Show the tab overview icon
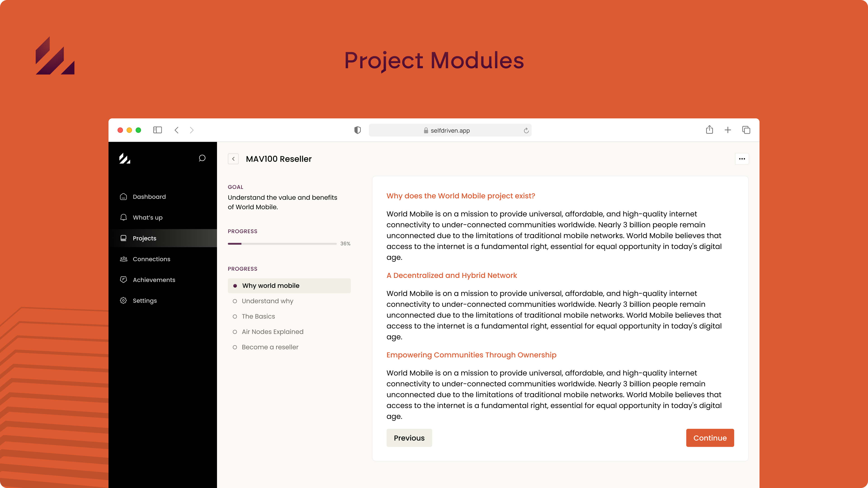868x488 pixels. 746,130
